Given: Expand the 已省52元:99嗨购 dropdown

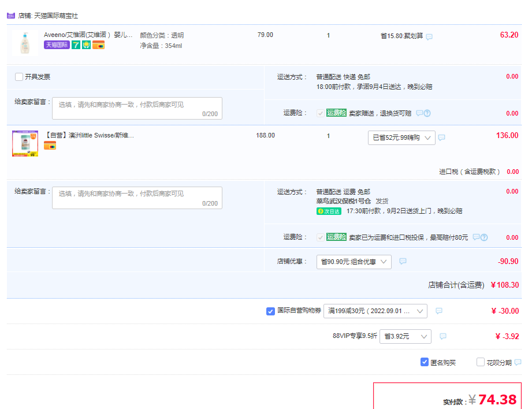Looking at the screenshot, I should (x=401, y=138).
